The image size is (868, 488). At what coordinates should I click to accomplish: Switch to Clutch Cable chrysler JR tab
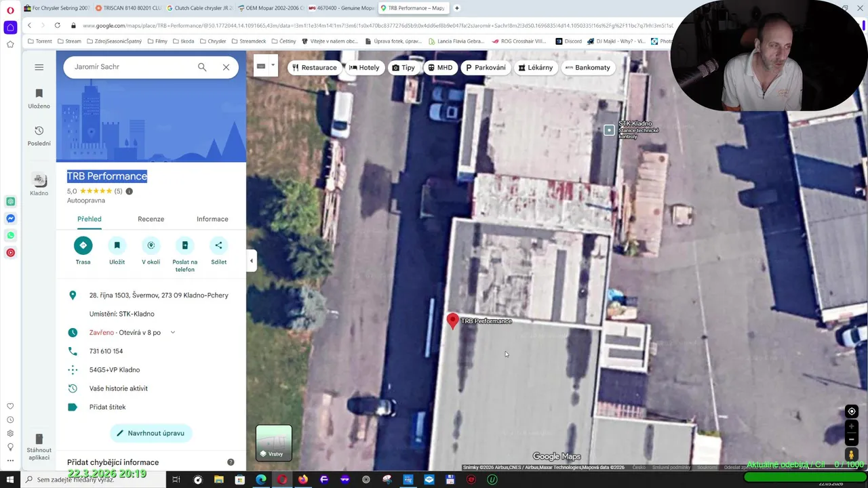tap(200, 8)
